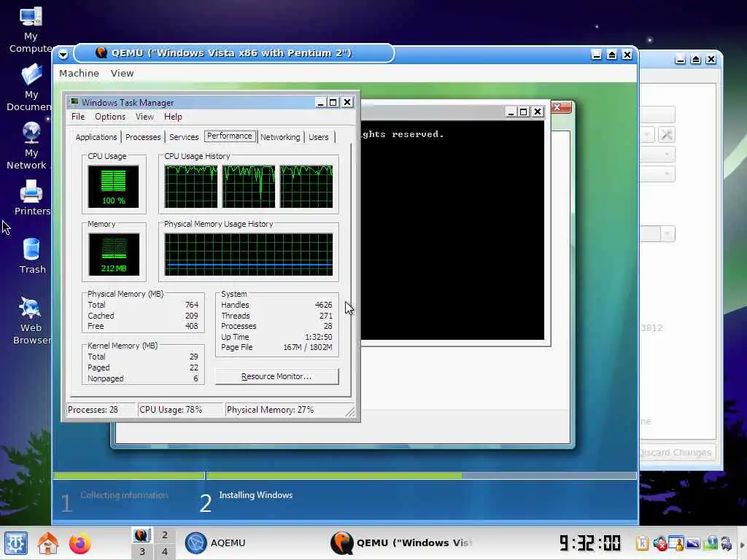Click the Page File value 167M / 1802M

308,347
